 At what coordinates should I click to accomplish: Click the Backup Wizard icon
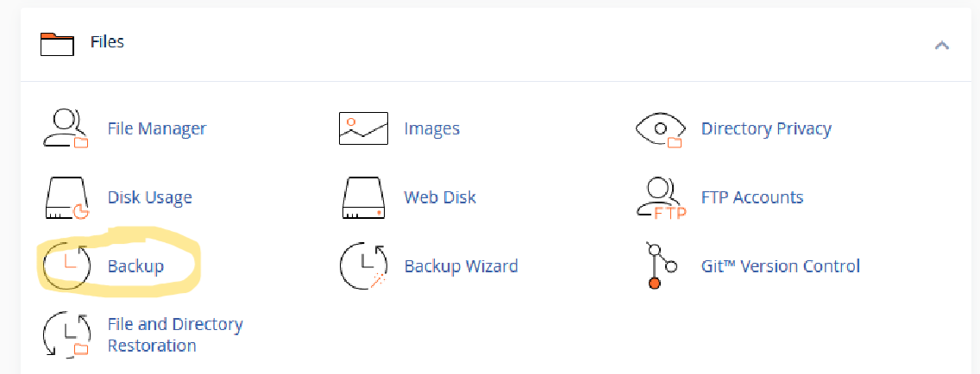point(363,265)
